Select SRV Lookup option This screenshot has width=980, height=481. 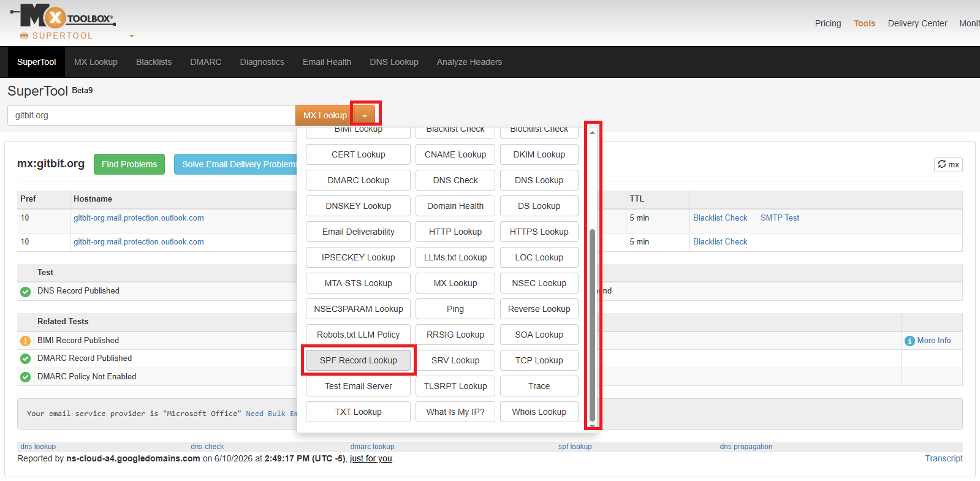pos(455,360)
